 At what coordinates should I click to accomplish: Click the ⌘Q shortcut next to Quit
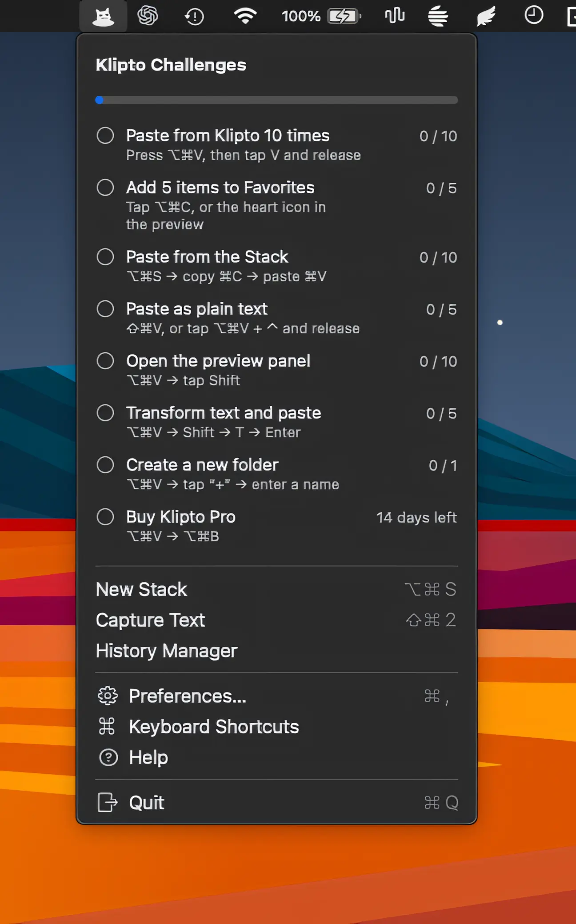coord(441,803)
